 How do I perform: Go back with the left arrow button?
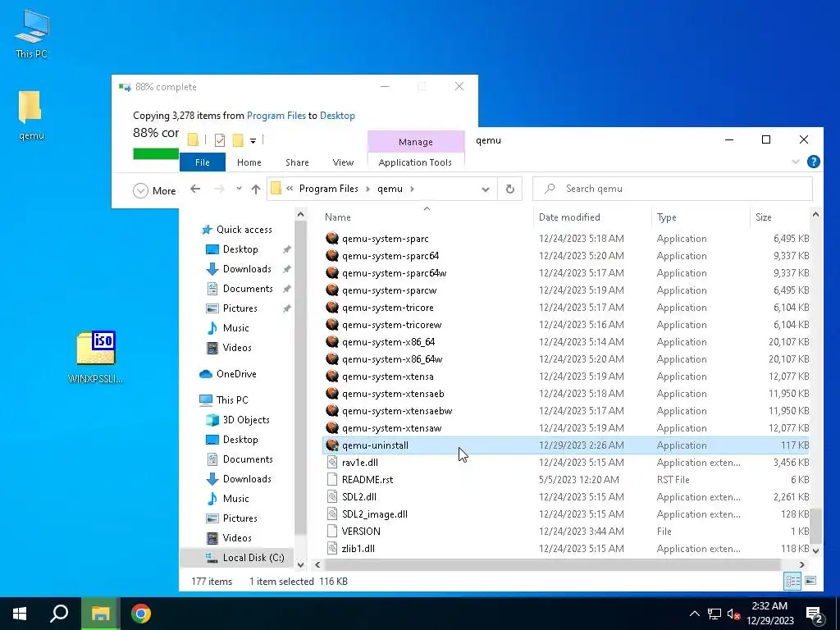click(195, 189)
